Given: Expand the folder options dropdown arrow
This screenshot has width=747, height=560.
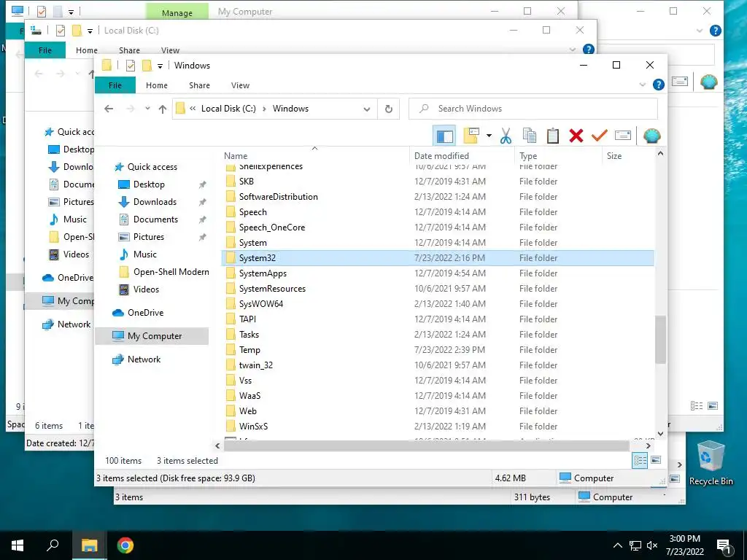Looking at the screenshot, I should point(489,136).
